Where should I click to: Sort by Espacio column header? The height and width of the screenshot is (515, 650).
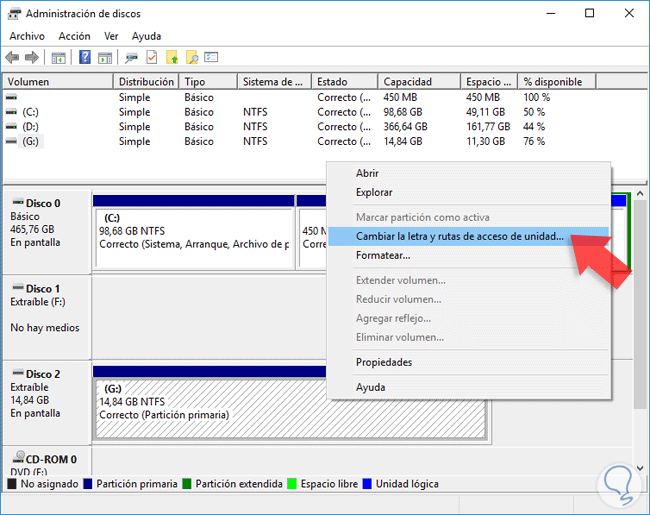point(489,82)
